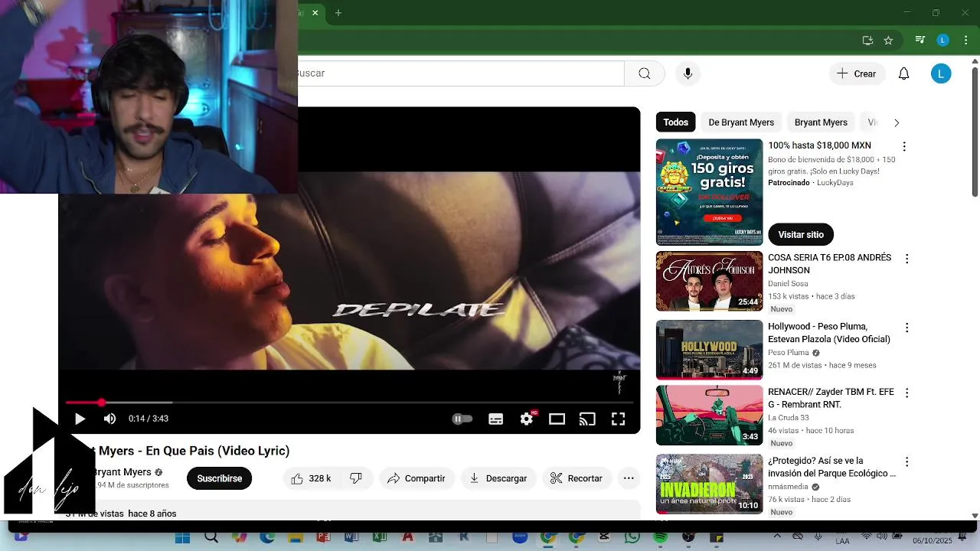The height and width of the screenshot is (551, 980).
Task: Toggle subtitles in the video player
Action: pyautogui.click(x=496, y=419)
